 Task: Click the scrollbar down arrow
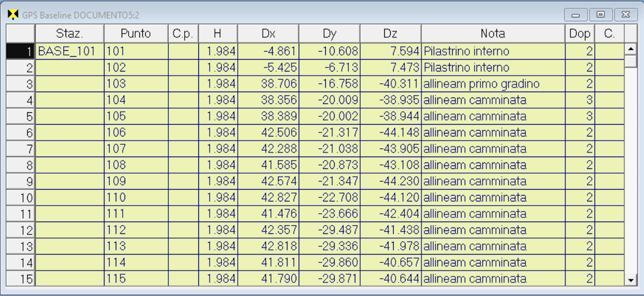pyautogui.click(x=630, y=281)
